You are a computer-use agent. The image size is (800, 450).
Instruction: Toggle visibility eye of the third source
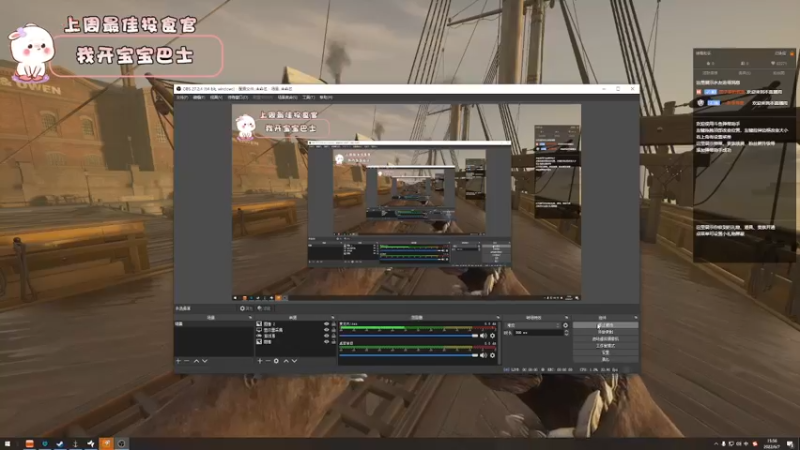tap(327, 336)
